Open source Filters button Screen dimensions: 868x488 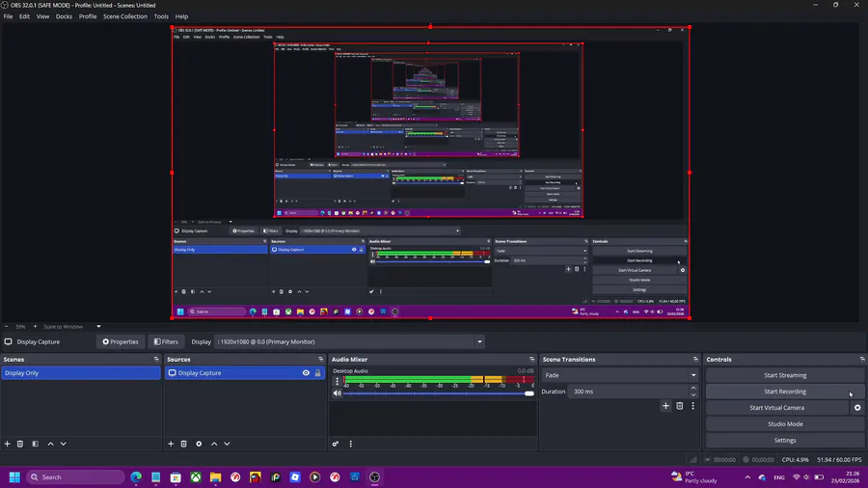pyautogui.click(x=166, y=342)
